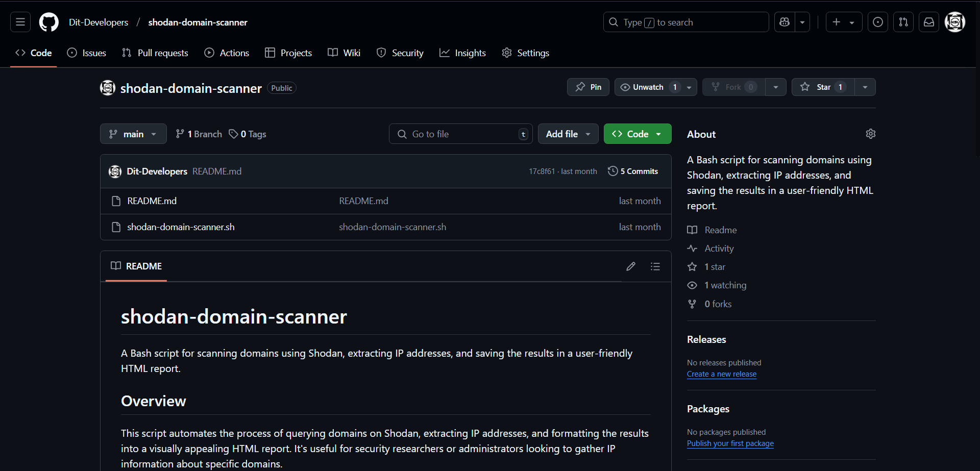The image size is (980, 471).
Task: Open the hamburger navigation menu
Action: pos(20,22)
